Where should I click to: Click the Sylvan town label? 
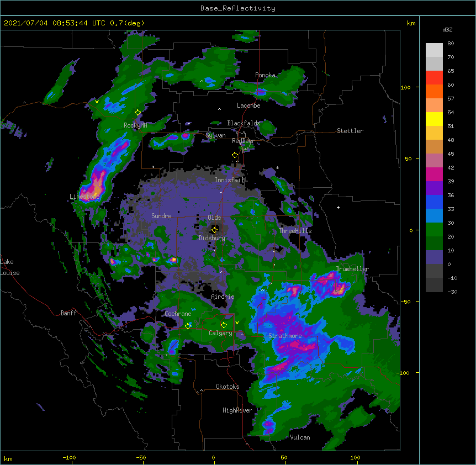click(215, 135)
